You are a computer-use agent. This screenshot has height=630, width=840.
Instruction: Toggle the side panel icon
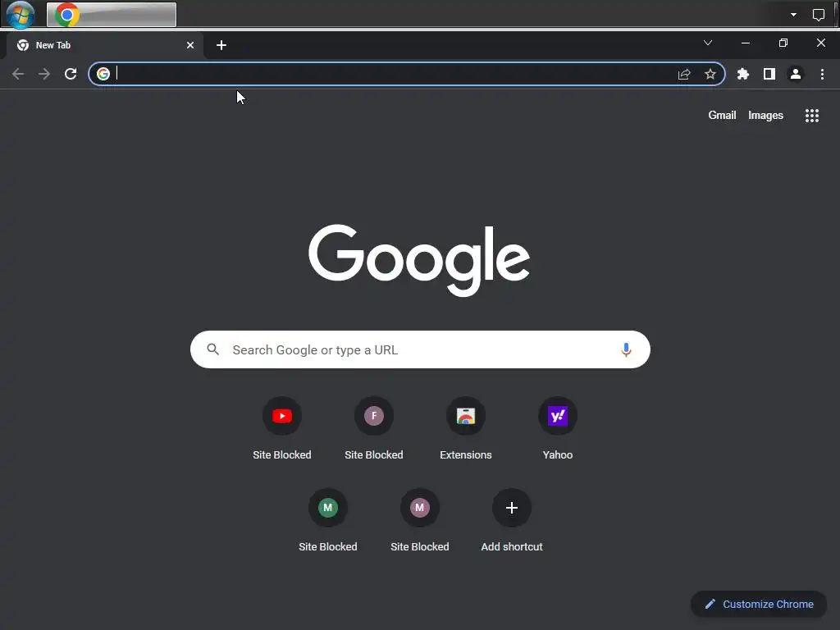click(769, 74)
